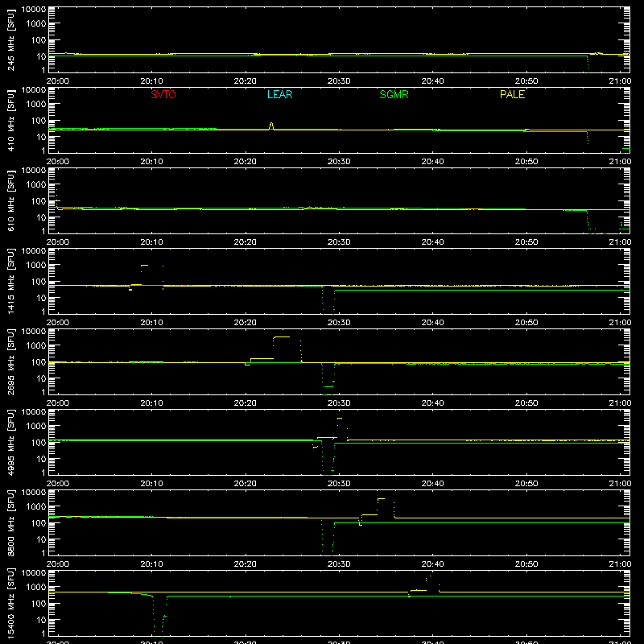Click the cyan LEAR station label
Screen dimensions: 644x644
(x=279, y=94)
